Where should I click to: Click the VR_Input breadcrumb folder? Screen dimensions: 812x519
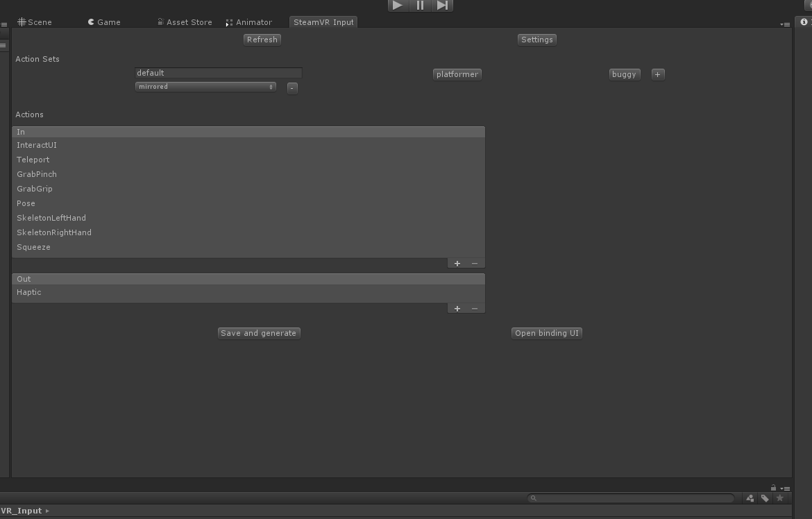(22, 511)
